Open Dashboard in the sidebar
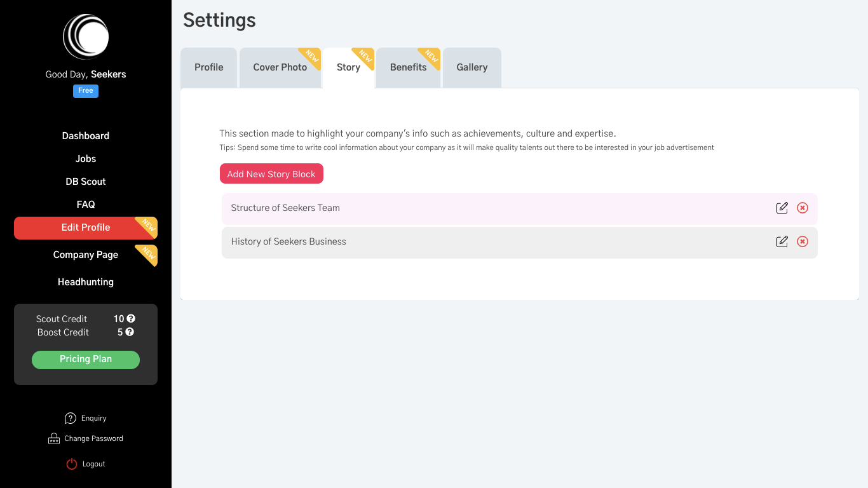 click(86, 136)
